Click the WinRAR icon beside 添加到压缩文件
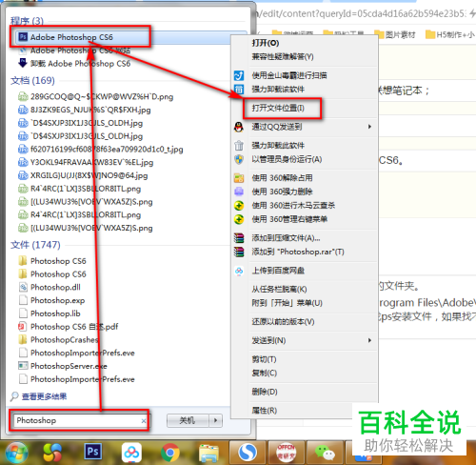476x465 pixels. (x=239, y=238)
